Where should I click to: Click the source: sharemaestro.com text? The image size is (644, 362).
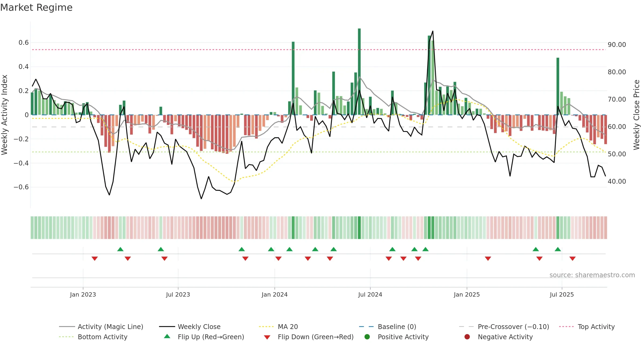pos(592,275)
